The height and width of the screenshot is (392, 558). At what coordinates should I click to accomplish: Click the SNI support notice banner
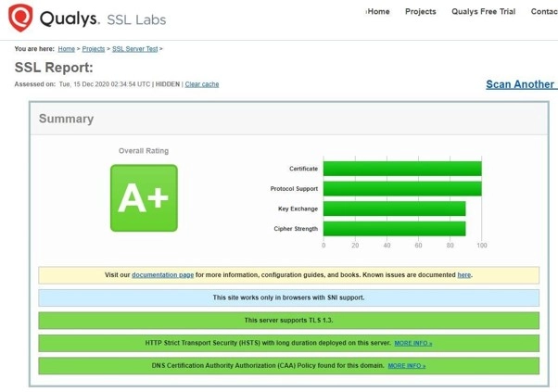click(288, 297)
